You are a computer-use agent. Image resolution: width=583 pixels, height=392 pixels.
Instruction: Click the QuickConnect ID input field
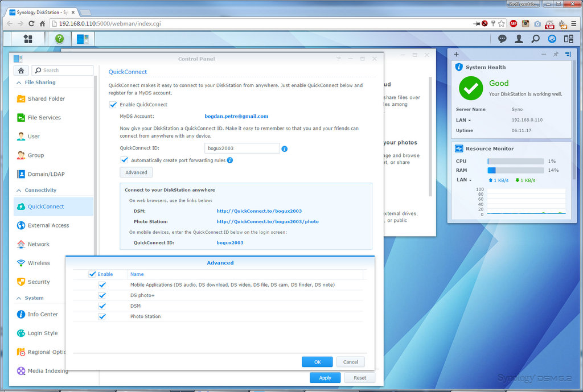242,148
